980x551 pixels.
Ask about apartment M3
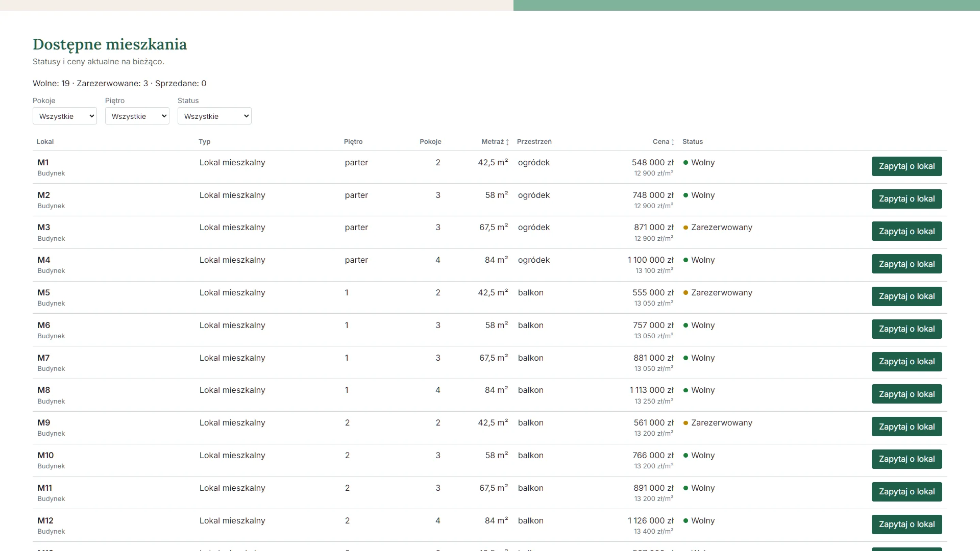pyautogui.click(x=906, y=231)
